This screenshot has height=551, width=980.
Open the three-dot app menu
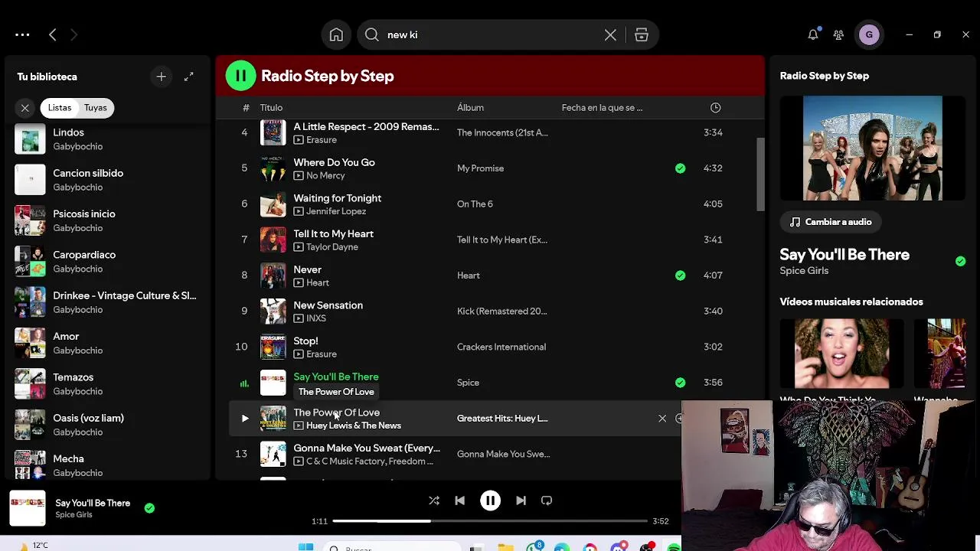click(22, 34)
